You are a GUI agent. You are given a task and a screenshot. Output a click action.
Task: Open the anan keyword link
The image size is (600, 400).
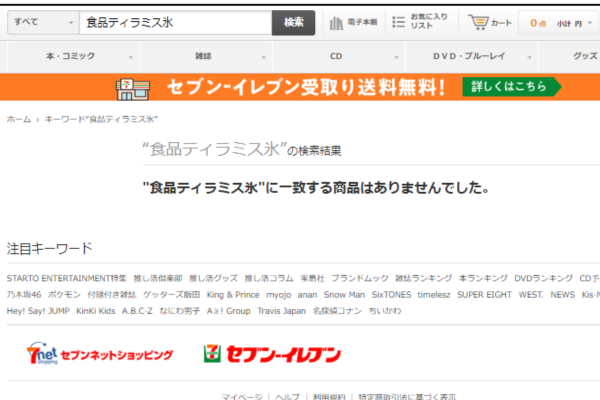click(x=307, y=295)
